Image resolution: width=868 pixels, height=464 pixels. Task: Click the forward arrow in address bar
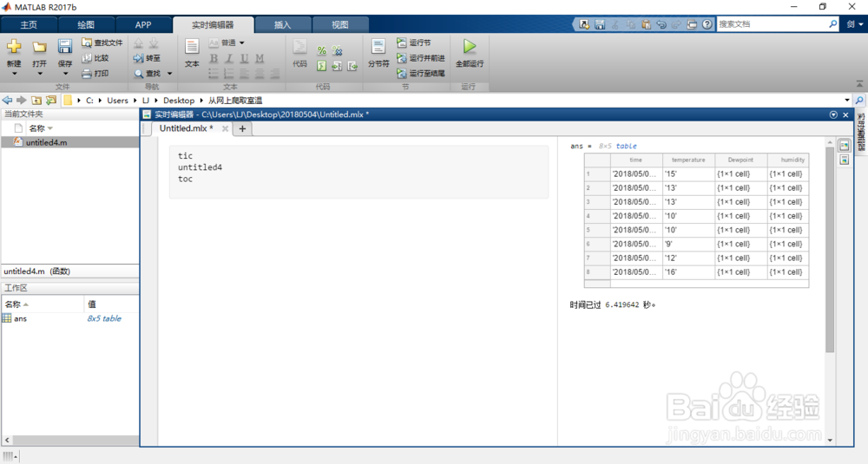pos(22,100)
